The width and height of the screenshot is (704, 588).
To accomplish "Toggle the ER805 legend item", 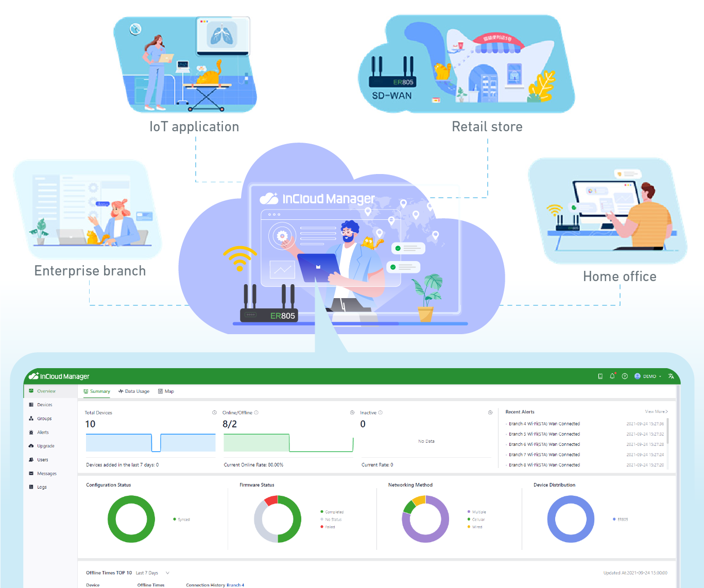I will pyautogui.click(x=620, y=520).
